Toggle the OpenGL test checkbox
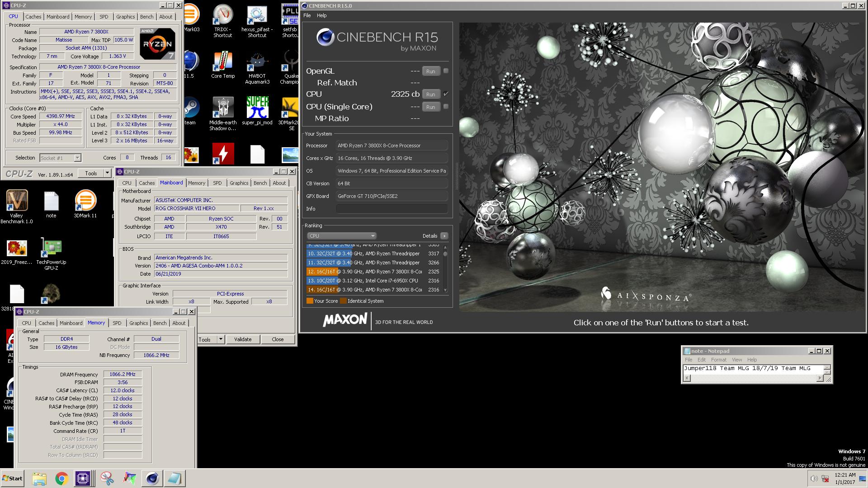This screenshot has height=488, width=868. coord(446,71)
